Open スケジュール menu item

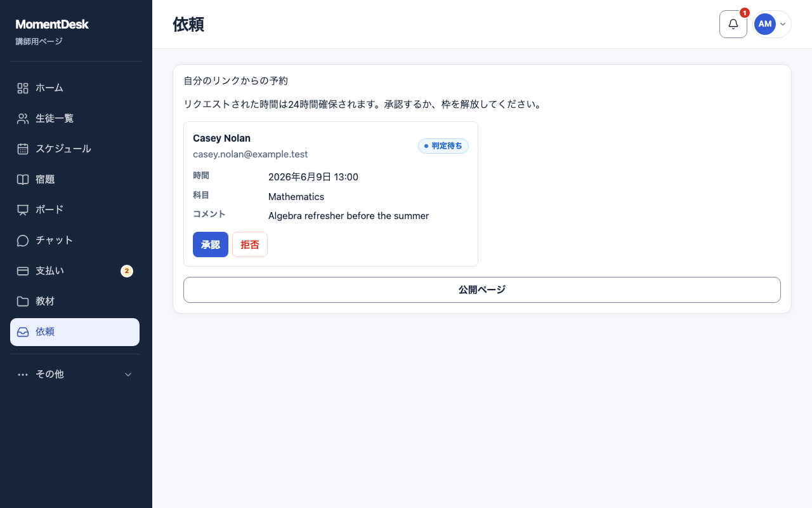point(75,149)
